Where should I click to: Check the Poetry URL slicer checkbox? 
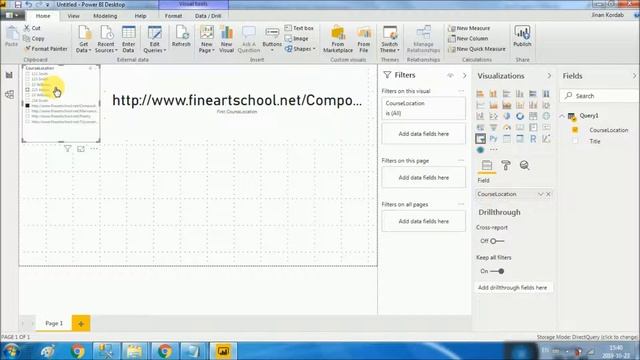pyautogui.click(x=27, y=116)
